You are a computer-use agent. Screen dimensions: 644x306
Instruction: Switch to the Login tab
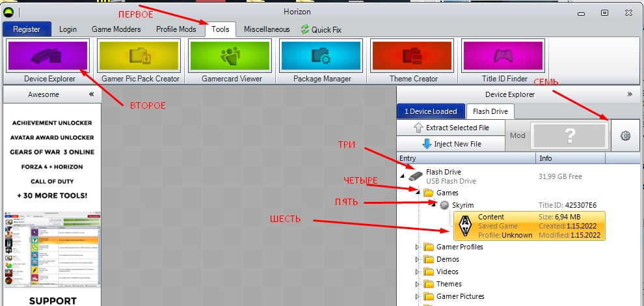[68, 29]
